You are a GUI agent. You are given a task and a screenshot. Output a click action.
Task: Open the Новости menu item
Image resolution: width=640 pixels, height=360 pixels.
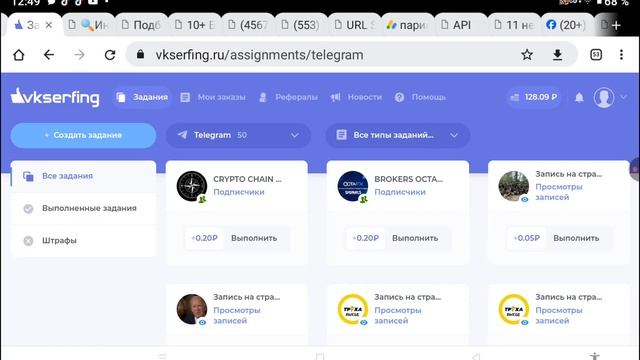(356, 97)
